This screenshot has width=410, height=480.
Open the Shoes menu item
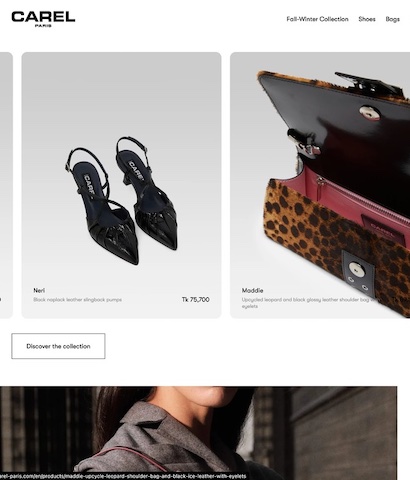367,19
